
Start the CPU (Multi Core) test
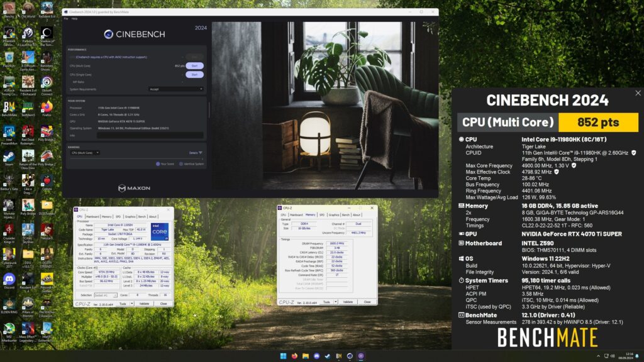[x=195, y=65]
